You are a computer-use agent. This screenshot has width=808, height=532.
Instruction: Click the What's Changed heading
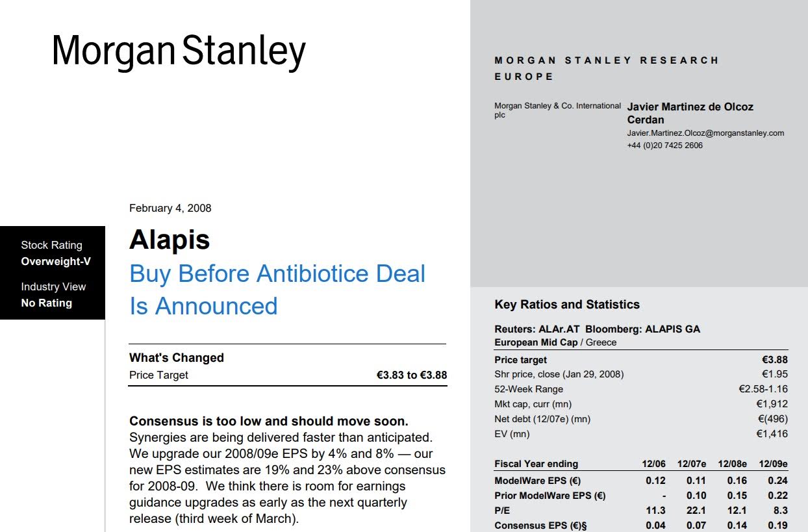click(177, 358)
